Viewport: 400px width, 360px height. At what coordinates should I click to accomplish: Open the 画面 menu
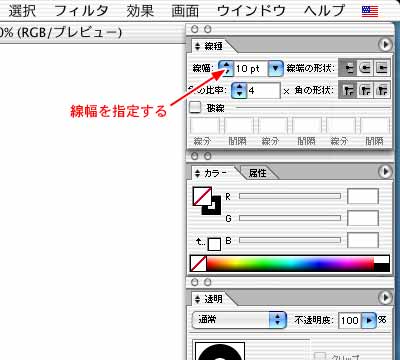tap(185, 11)
